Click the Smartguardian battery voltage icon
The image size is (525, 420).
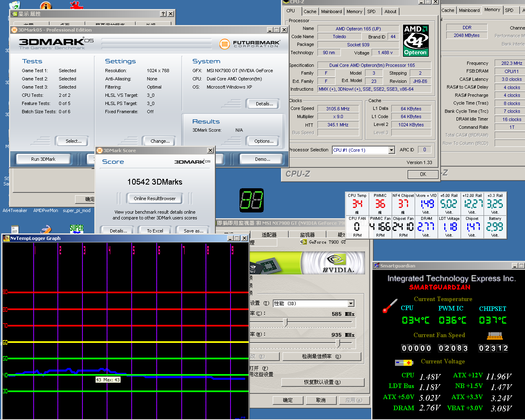pyautogui.click(x=404, y=363)
